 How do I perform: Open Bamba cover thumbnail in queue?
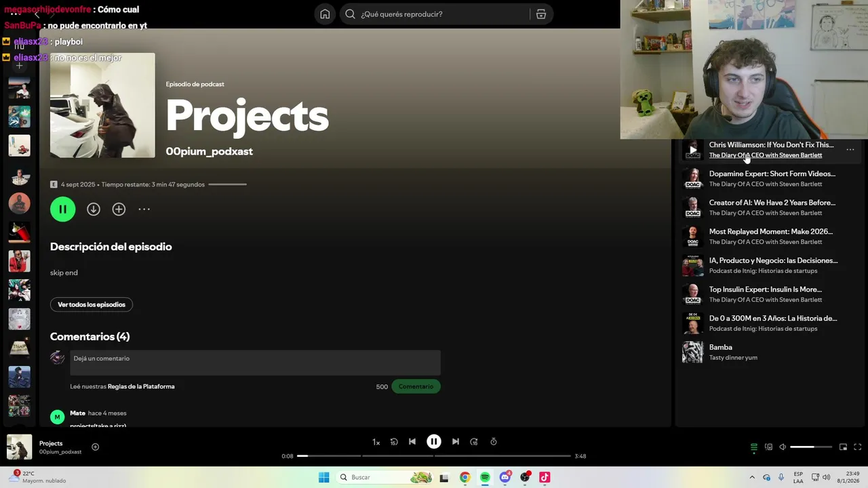click(692, 352)
